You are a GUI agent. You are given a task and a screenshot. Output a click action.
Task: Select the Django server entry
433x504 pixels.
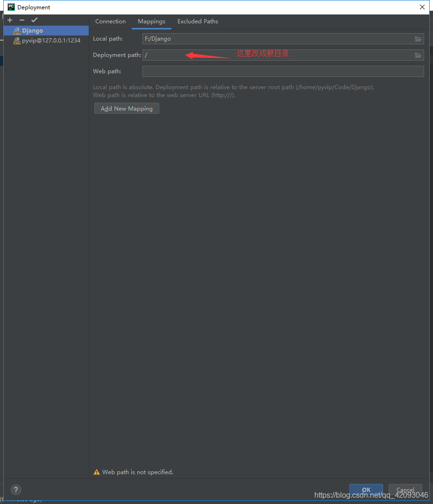46,30
